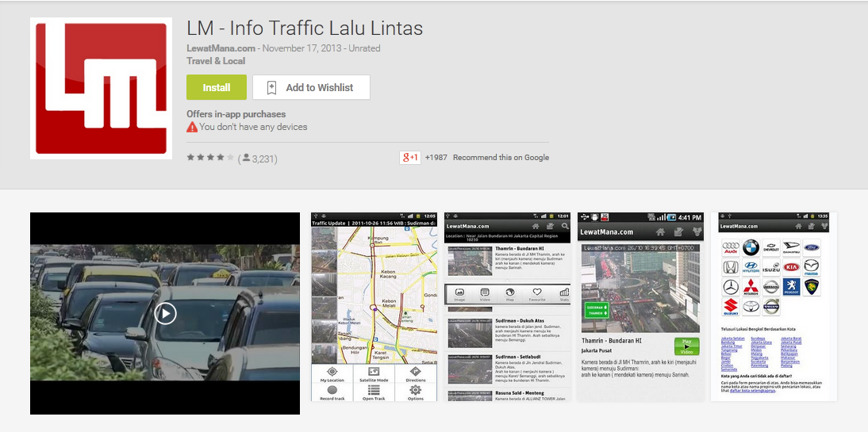Viewport: 868px width, 432px height.
Task: Click the green Install button
Action: pyautogui.click(x=217, y=87)
